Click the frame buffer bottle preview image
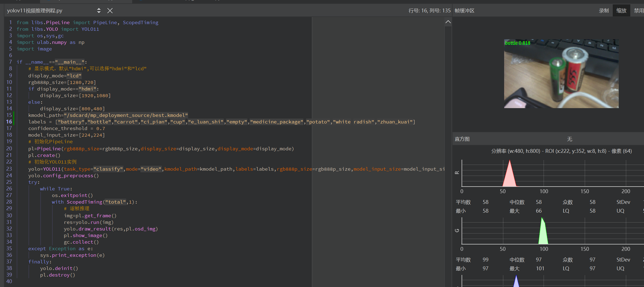The height and width of the screenshot is (287, 644). [x=561, y=74]
